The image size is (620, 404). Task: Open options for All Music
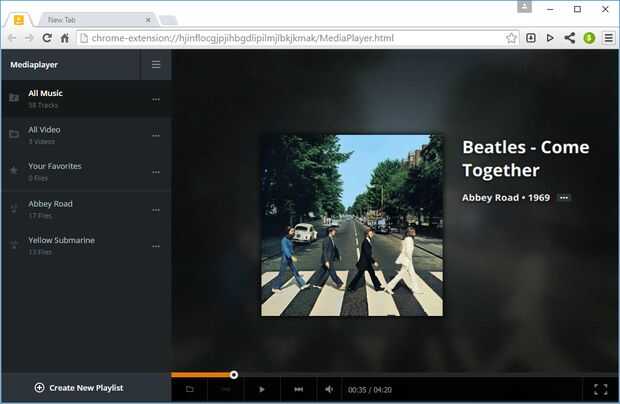click(x=156, y=99)
